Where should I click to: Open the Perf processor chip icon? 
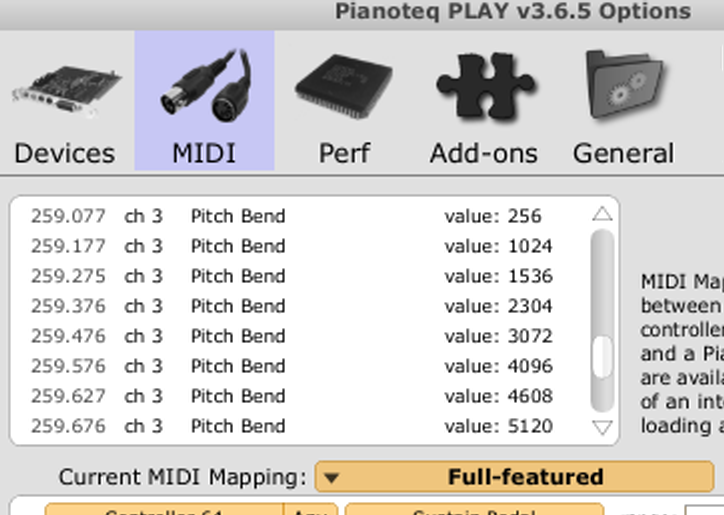343,89
